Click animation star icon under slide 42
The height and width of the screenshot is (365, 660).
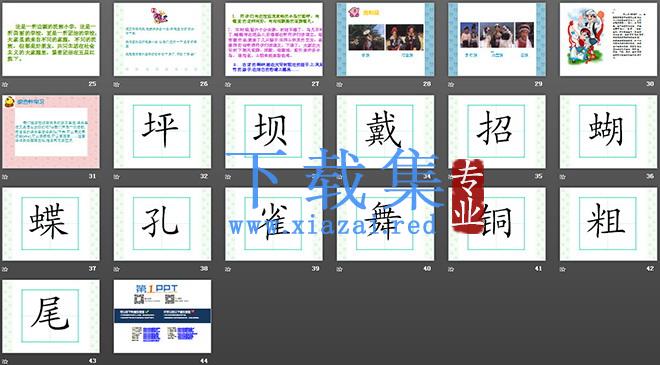pyautogui.click(x=563, y=269)
